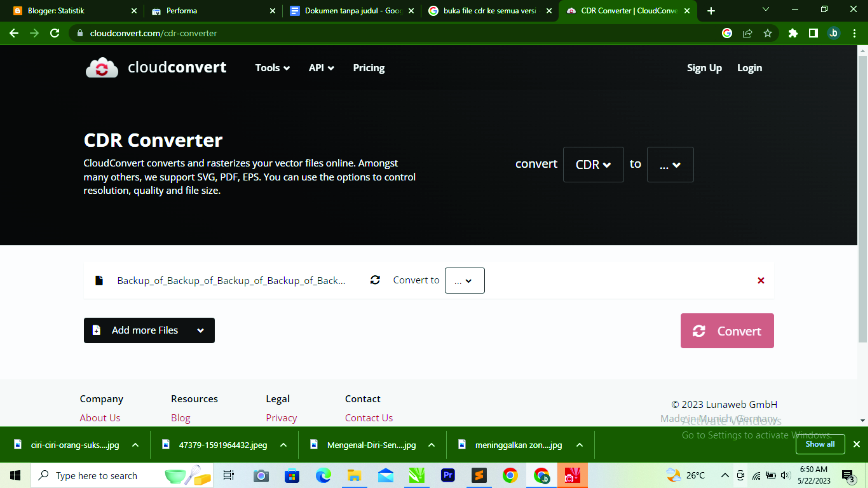Go to the Pricing page
This screenshot has height=488, width=868.
[369, 68]
